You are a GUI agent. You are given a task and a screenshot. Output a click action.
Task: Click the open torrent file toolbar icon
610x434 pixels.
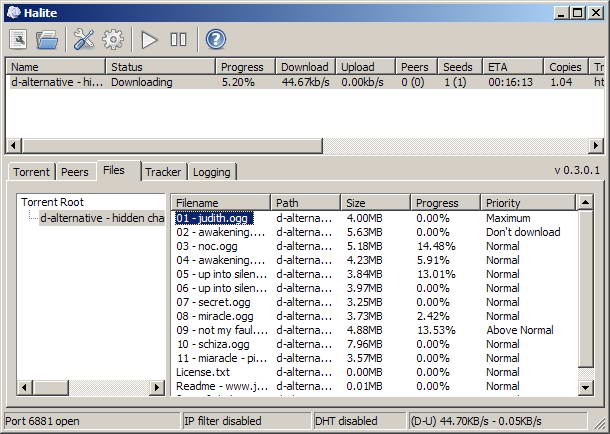click(x=18, y=39)
